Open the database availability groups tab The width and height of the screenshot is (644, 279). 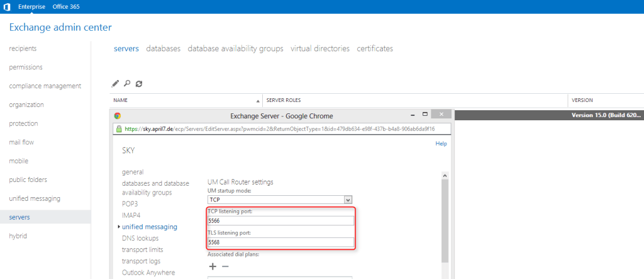pyautogui.click(x=235, y=48)
